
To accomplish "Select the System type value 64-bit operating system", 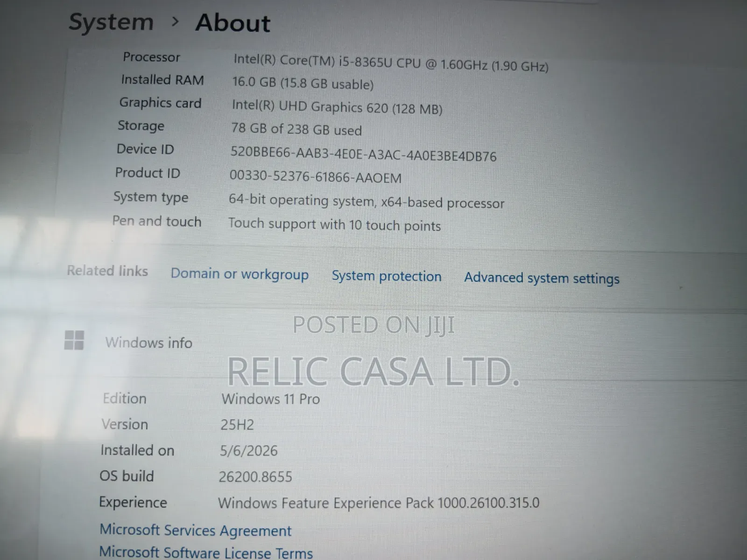I will [366, 201].
